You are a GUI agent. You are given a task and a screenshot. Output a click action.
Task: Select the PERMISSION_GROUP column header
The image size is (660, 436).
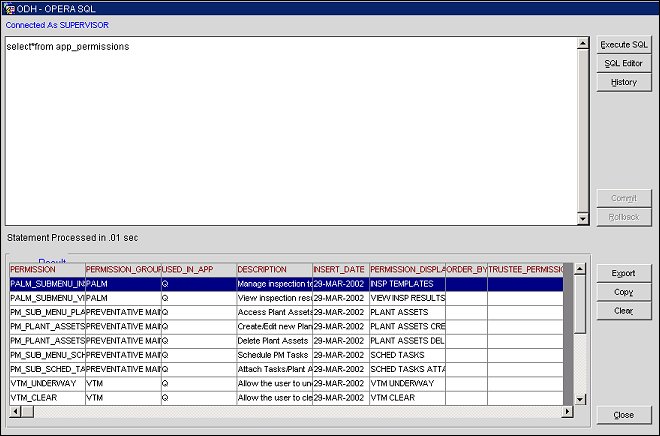(x=122, y=270)
